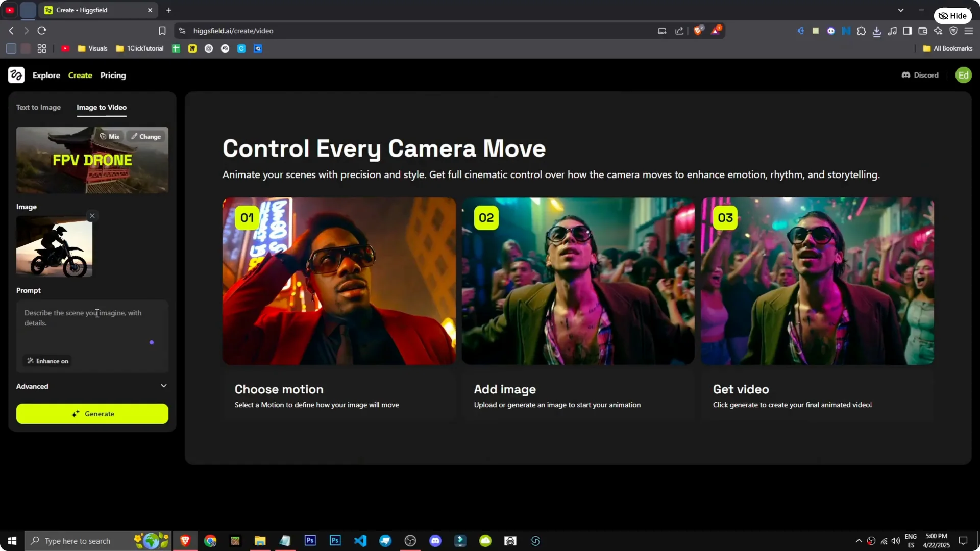
Task: Click the YouTube bookmark icon
Action: 65,48
